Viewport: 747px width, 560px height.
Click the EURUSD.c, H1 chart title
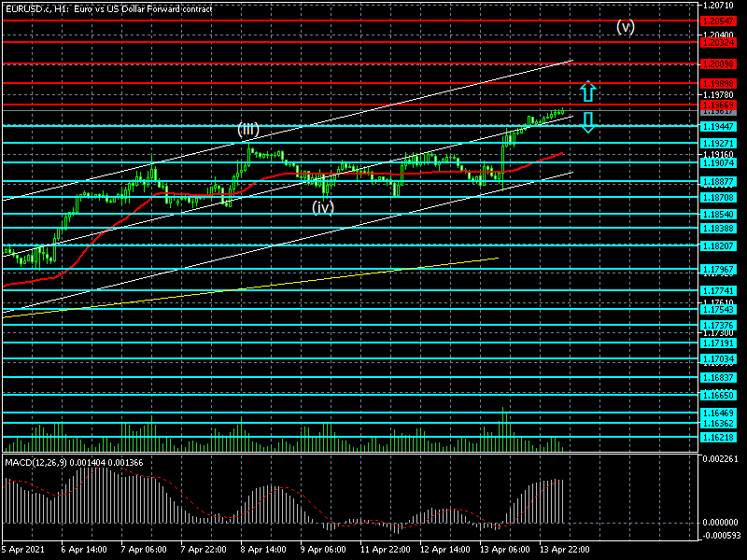[109, 8]
